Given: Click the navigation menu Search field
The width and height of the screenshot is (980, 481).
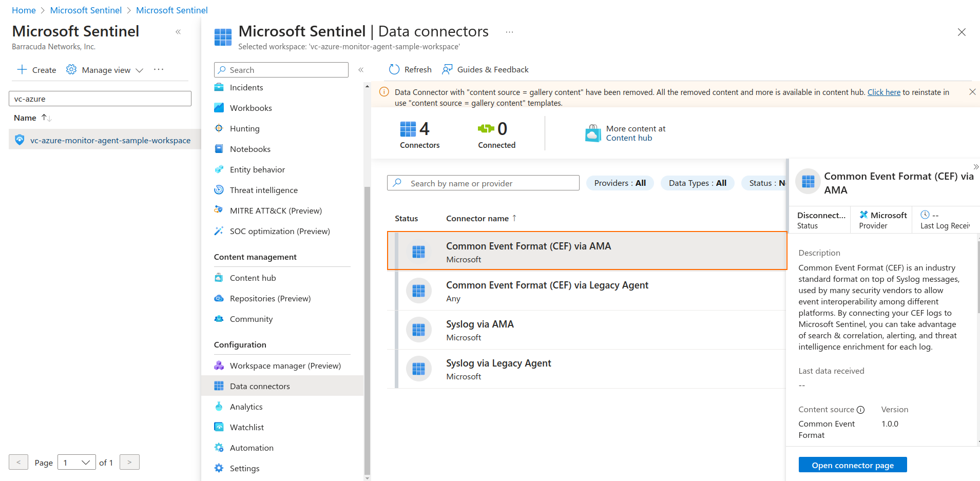Looking at the screenshot, I should point(281,70).
